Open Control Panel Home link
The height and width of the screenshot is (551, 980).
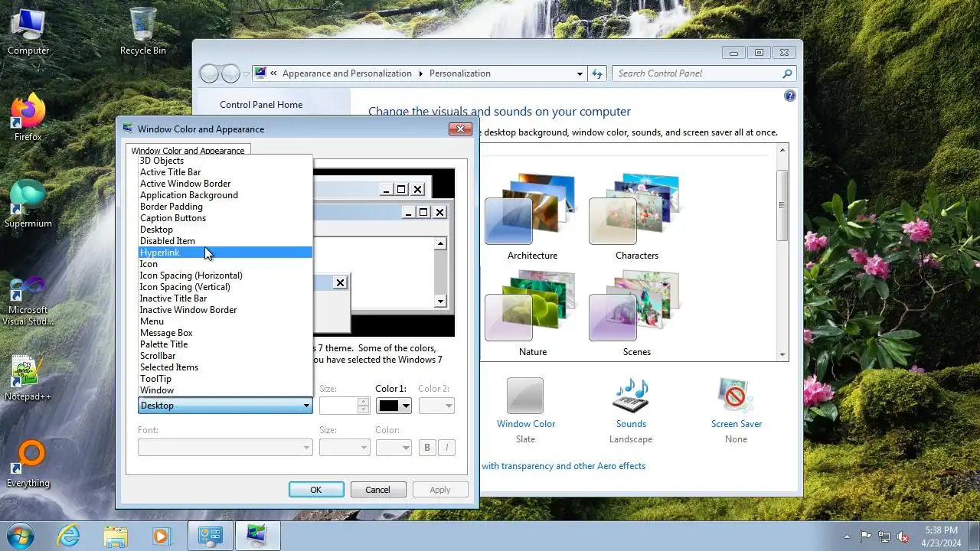[261, 105]
